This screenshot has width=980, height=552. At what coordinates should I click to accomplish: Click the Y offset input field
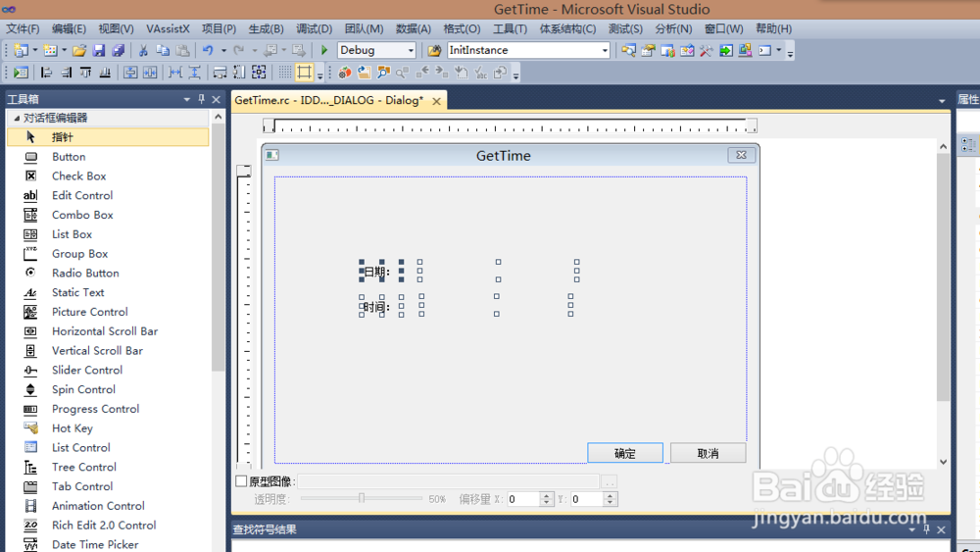click(x=586, y=499)
